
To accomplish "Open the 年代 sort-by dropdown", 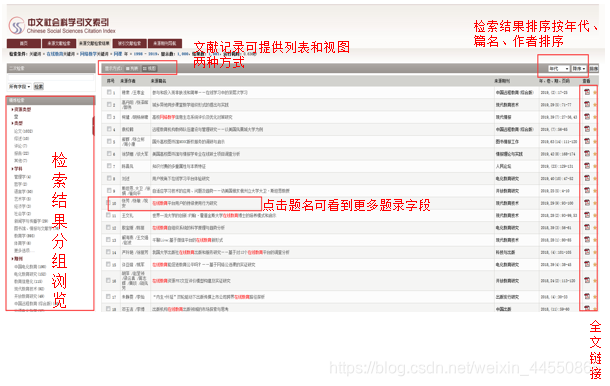I will pos(559,68).
